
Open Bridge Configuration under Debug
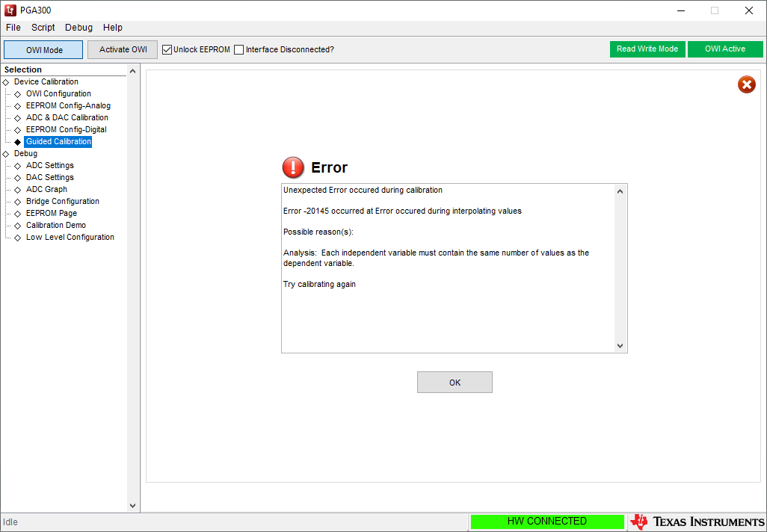[x=63, y=201]
